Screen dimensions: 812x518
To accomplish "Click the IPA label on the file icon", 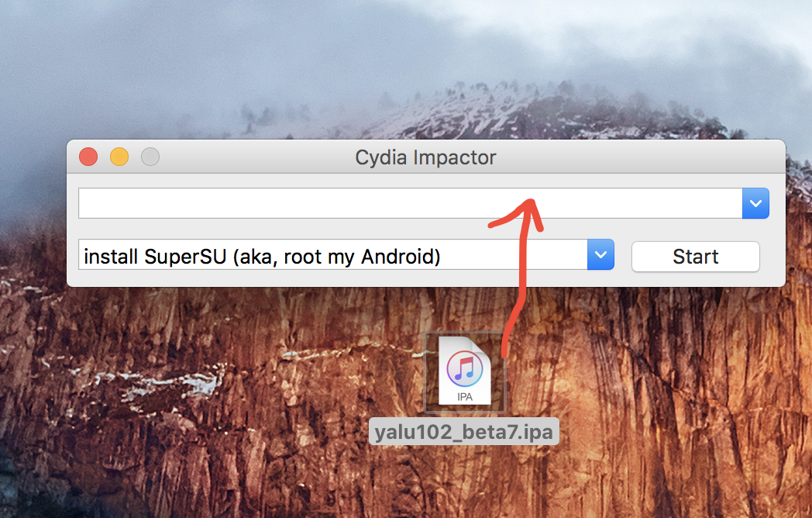I will point(465,397).
